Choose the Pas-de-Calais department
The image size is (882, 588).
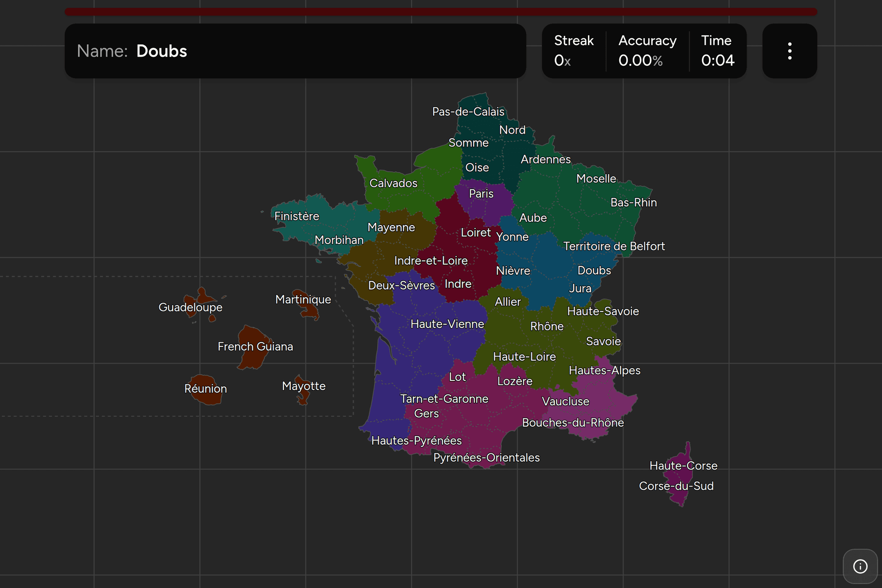click(468, 112)
